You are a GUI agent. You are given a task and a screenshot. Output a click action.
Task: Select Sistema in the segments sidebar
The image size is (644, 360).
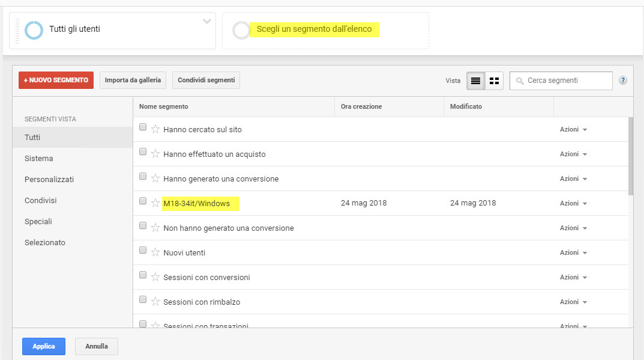click(38, 158)
